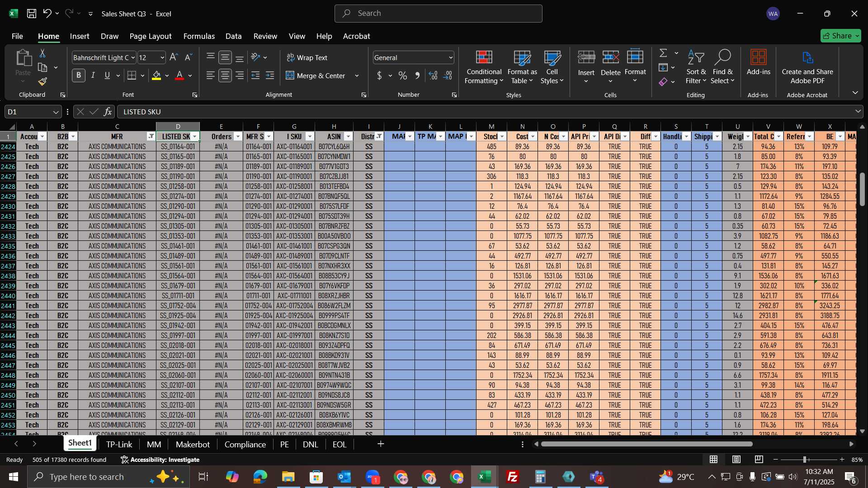Click the Fill down icon
868x488 pixels.
click(x=663, y=67)
